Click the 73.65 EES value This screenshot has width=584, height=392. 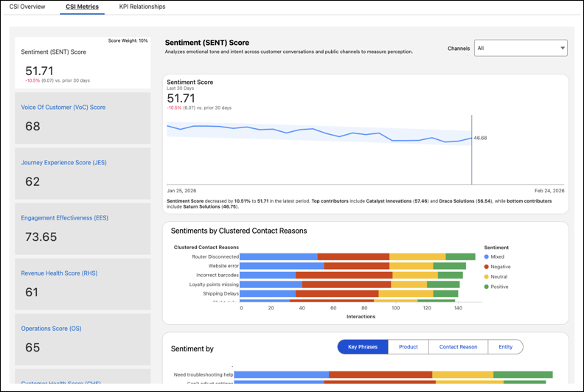[41, 237]
